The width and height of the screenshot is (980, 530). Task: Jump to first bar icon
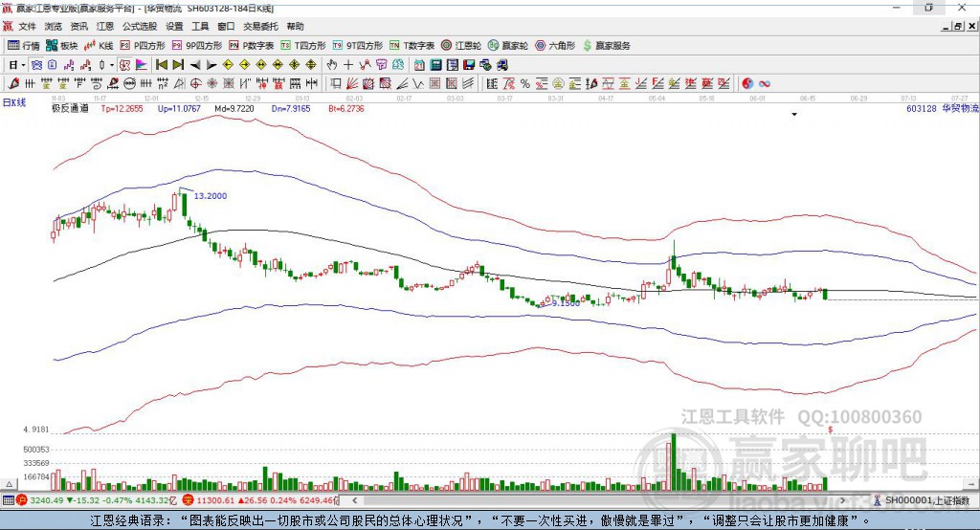pos(161,65)
